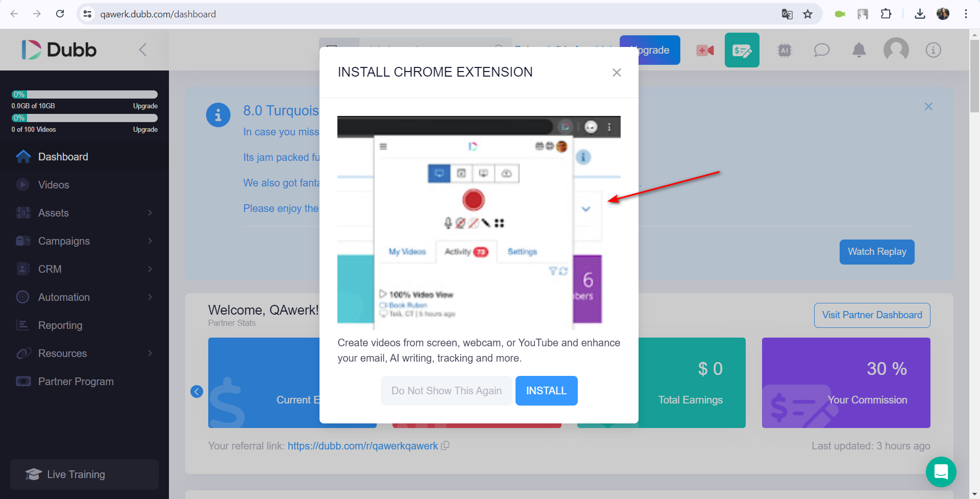The height and width of the screenshot is (499, 980).
Task: Click the Live Training button
Action: (84, 474)
